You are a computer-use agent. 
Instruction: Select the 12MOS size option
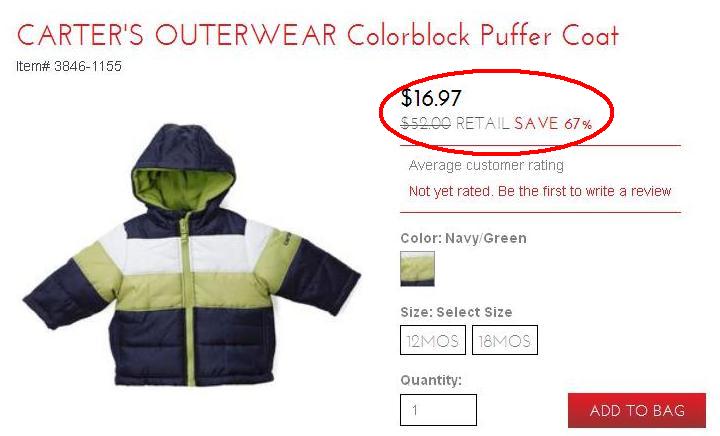coord(433,340)
